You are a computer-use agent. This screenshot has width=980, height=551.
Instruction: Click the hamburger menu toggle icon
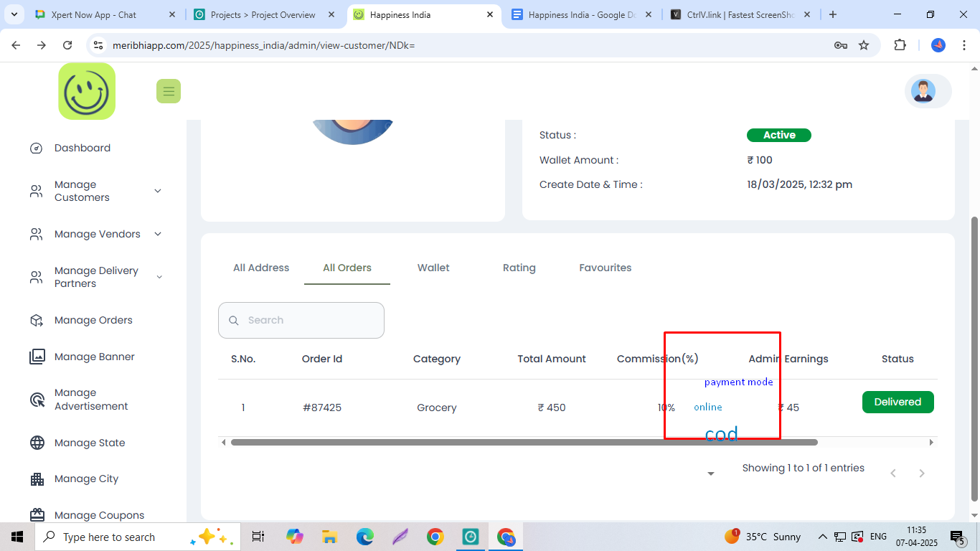coord(169,91)
